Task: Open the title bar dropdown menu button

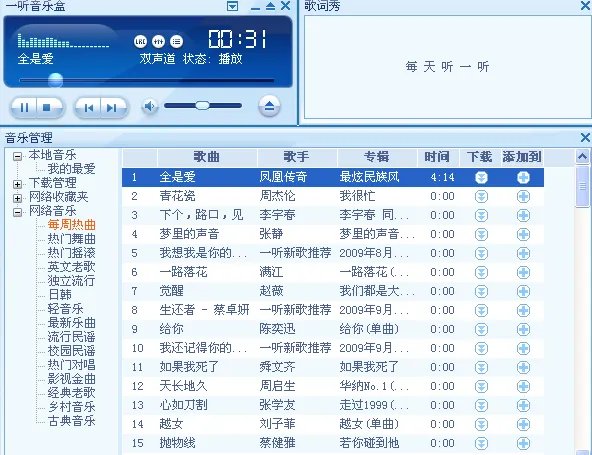Action: click(233, 6)
